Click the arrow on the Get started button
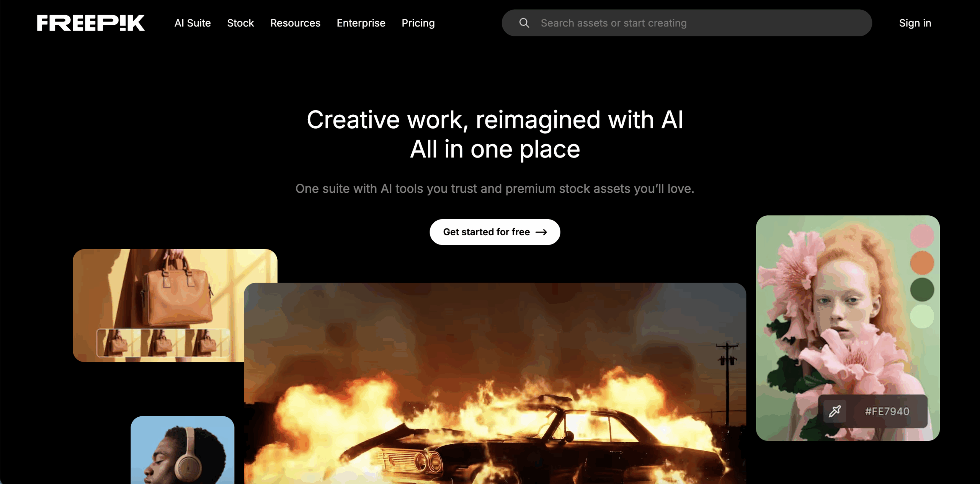The width and height of the screenshot is (980, 484). tap(541, 232)
